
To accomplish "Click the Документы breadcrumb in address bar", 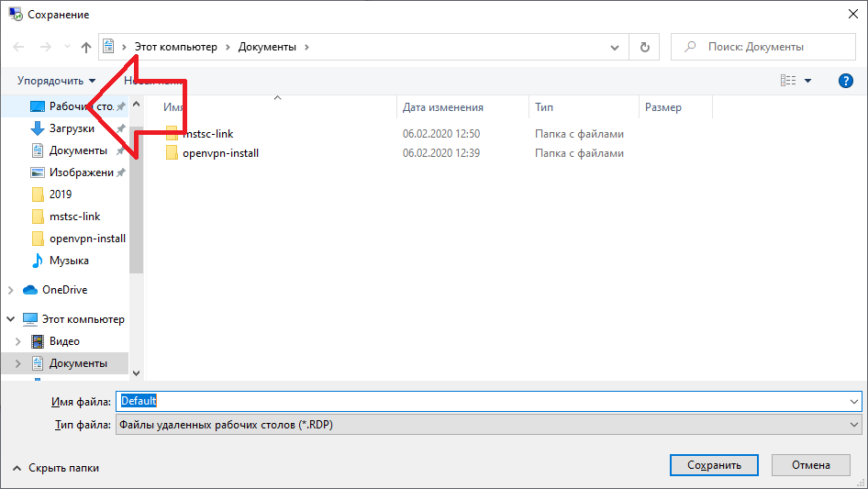I will (267, 47).
